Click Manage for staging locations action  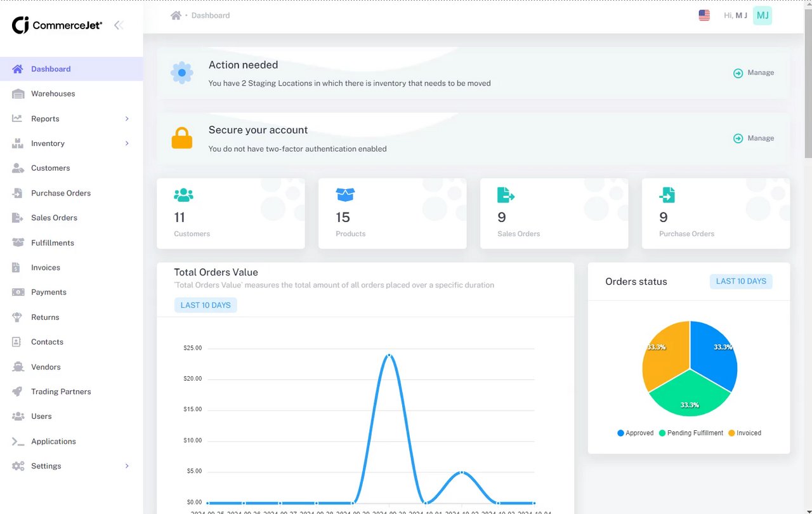point(754,73)
